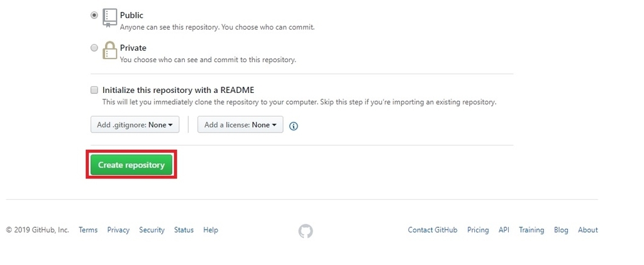The height and width of the screenshot is (265, 644).
Task: Open the Blog footer link
Action: [561, 230]
